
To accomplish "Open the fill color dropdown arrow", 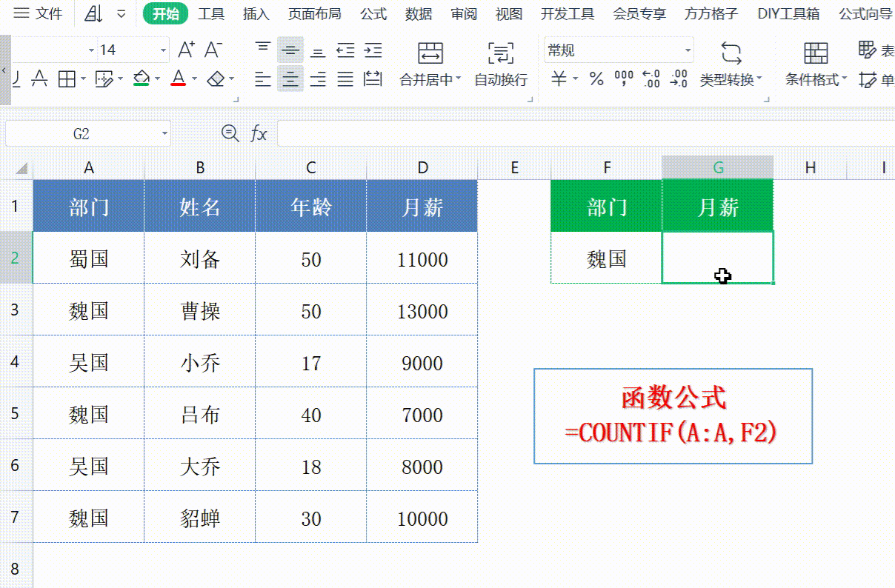I will point(157,78).
